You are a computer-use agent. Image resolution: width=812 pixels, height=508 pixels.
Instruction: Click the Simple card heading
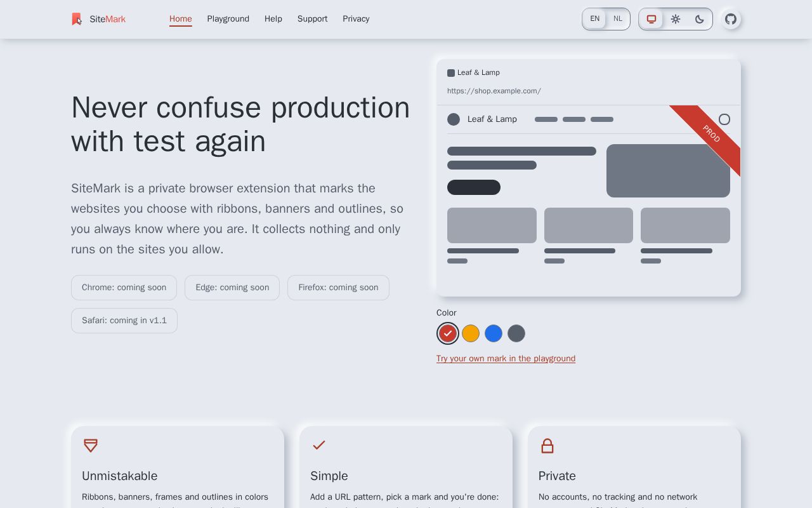tap(329, 476)
